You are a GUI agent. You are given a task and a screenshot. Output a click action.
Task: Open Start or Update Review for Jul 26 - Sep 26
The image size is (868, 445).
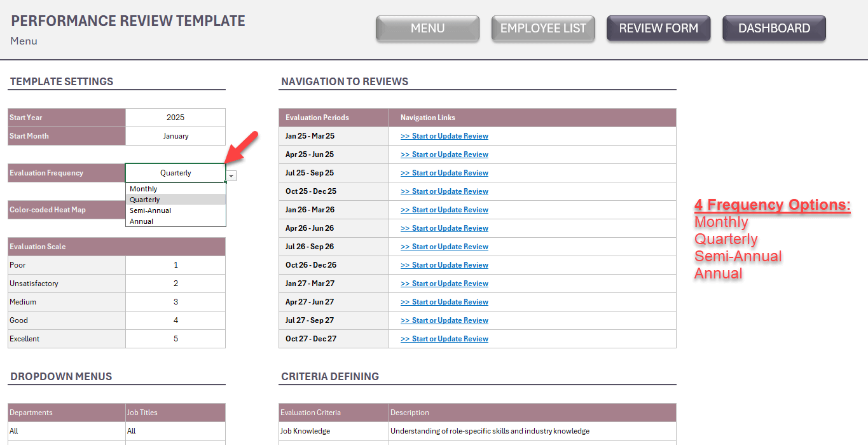[x=444, y=247]
